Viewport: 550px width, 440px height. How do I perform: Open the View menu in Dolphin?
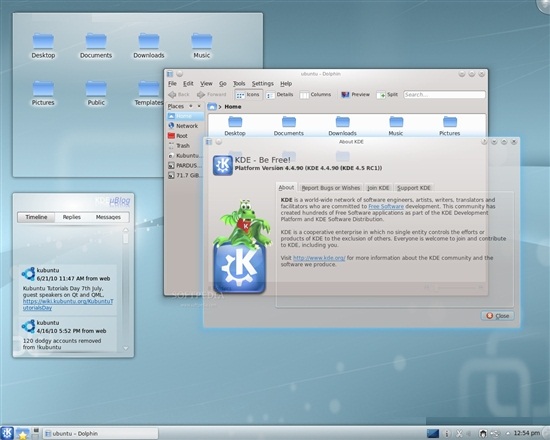coord(206,84)
